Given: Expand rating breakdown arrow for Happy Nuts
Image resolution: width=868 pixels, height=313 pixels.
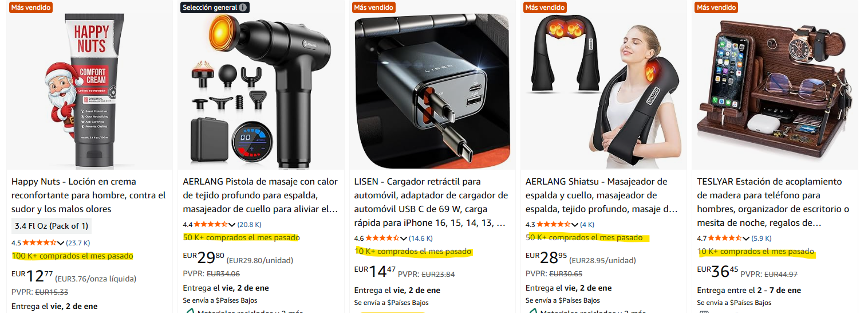Looking at the screenshot, I should [x=61, y=243].
